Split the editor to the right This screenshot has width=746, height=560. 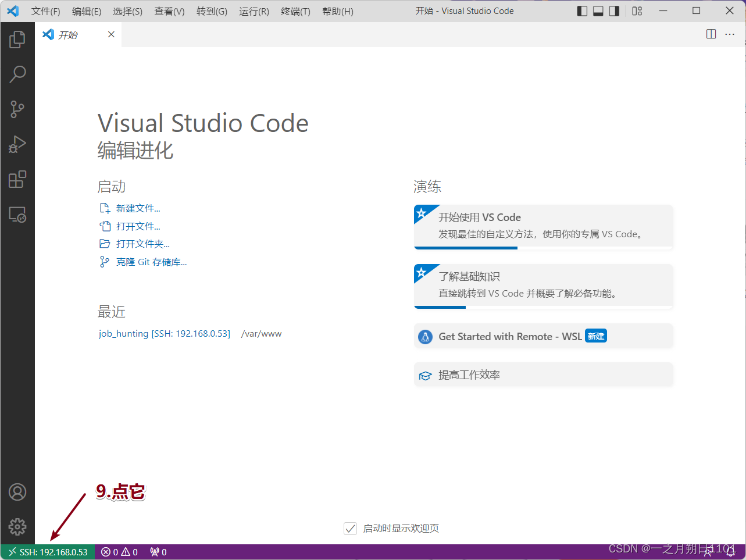click(711, 34)
